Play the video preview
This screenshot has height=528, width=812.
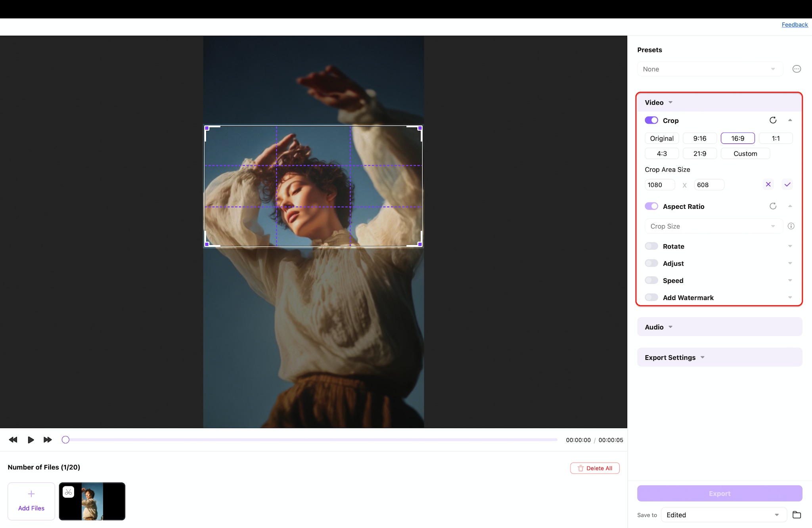tap(31, 440)
